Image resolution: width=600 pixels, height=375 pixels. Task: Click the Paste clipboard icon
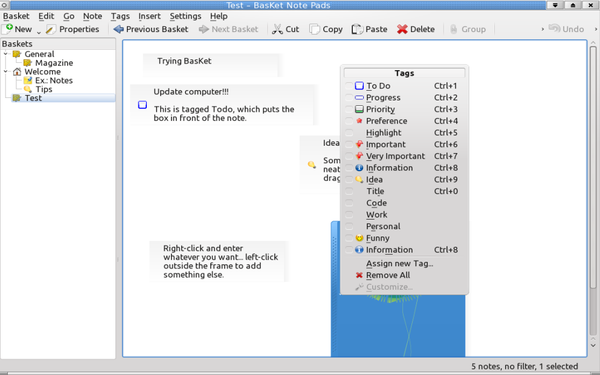click(357, 29)
